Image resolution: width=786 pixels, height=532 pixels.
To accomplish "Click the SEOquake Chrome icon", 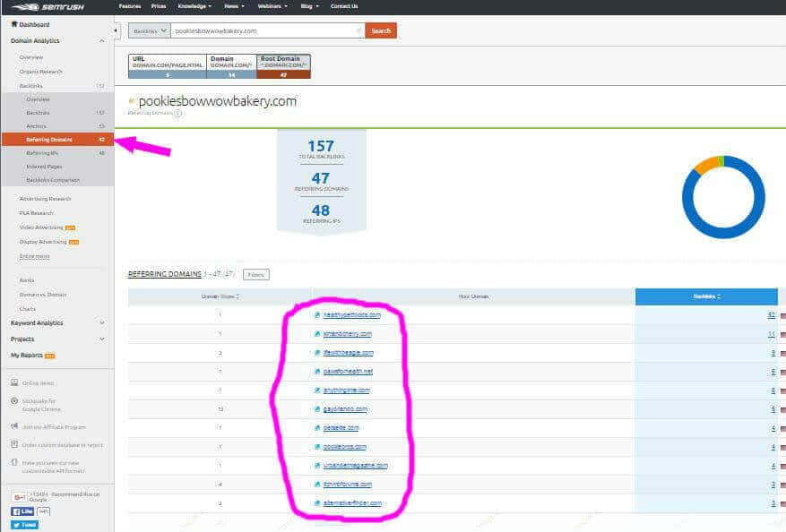I will [x=14, y=400].
